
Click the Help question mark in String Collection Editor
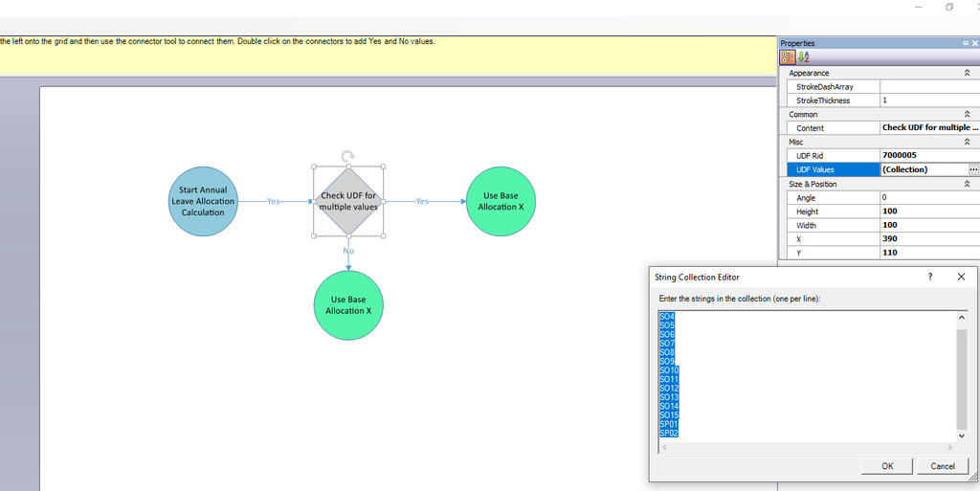tap(930, 277)
